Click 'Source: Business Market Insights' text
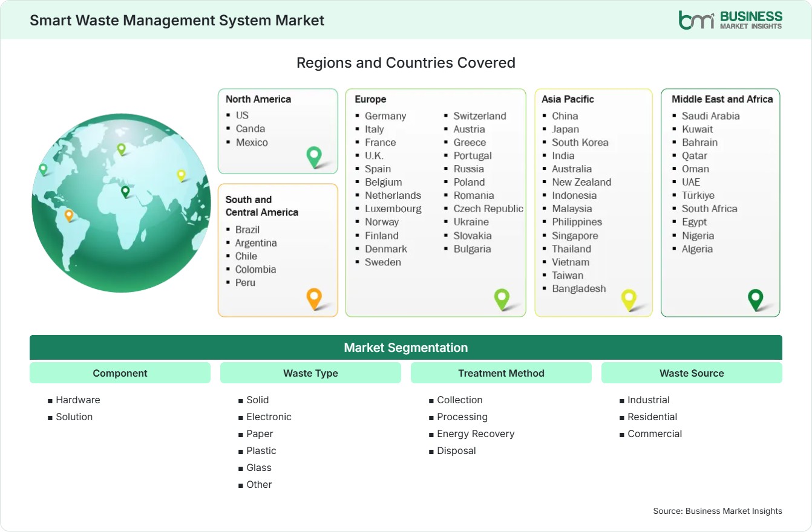Viewport: 812px width, 532px height. point(718,511)
